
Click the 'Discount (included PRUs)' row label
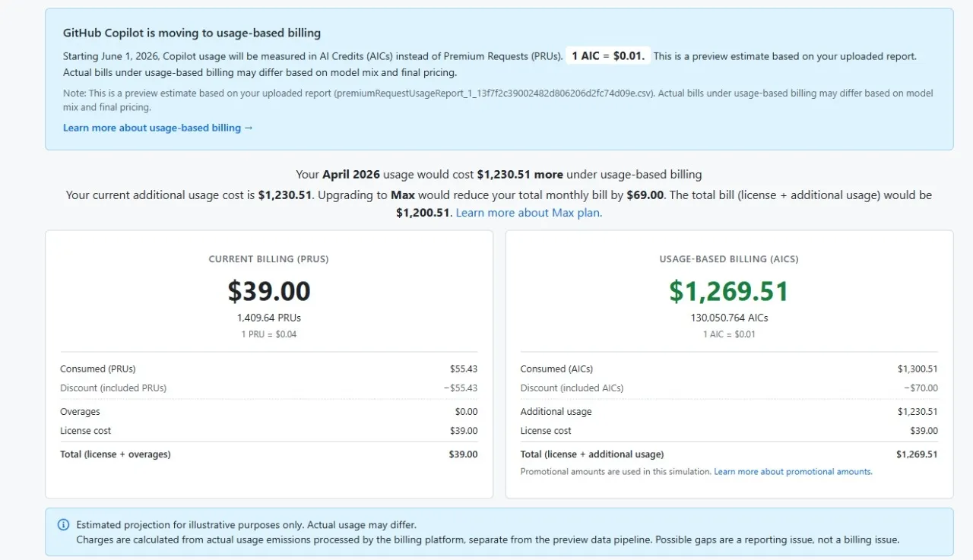pos(113,388)
